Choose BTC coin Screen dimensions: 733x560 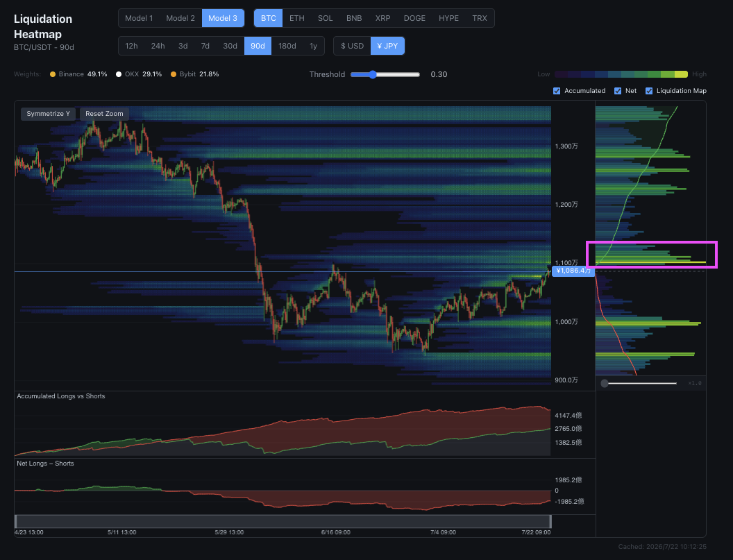(x=269, y=18)
